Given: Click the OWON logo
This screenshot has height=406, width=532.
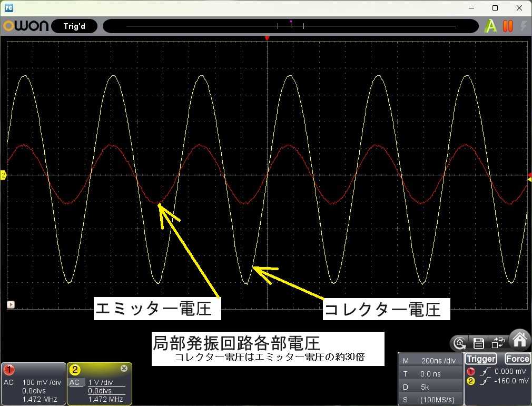Looking at the screenshot, I should pyautogui.click(x=25, y=25).
